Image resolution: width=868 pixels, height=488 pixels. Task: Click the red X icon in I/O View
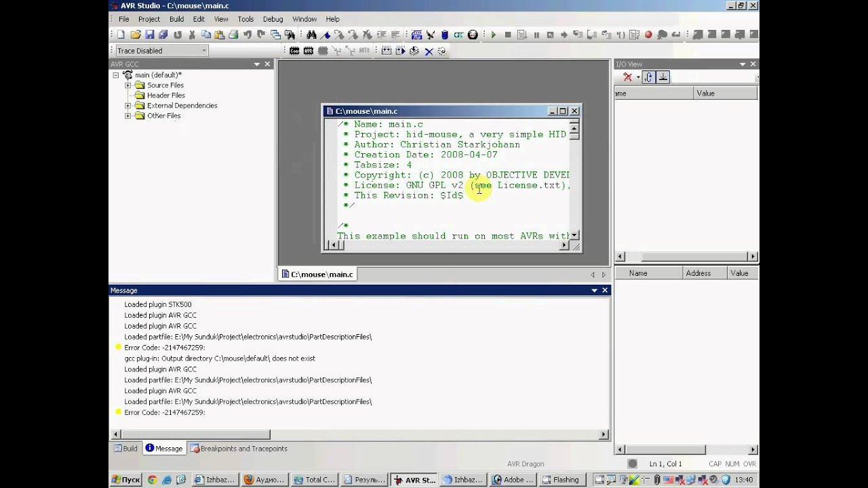tap(627, 77)
